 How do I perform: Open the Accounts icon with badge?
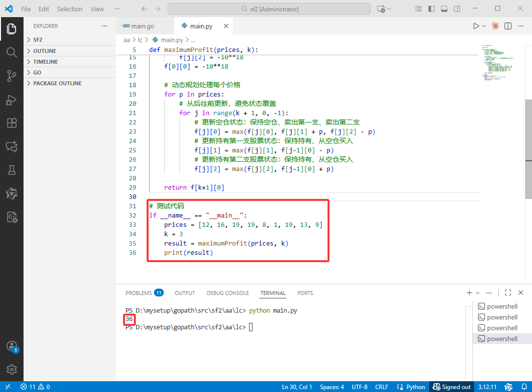12,346
